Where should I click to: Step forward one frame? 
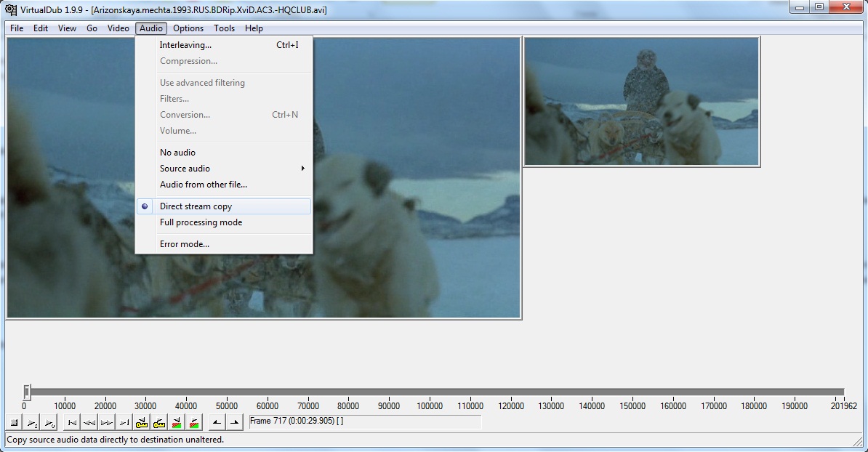coord(107,423)
